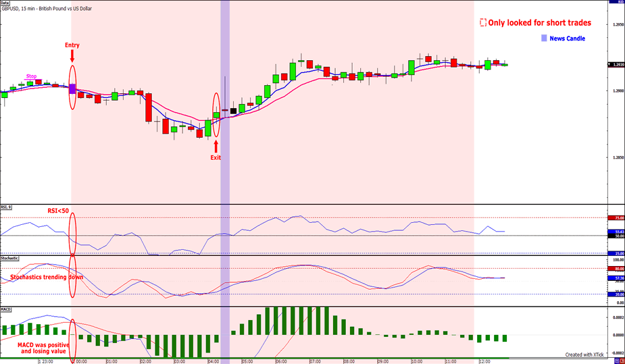Click the Stochastic 100.00 axis label

pos(619,260)
